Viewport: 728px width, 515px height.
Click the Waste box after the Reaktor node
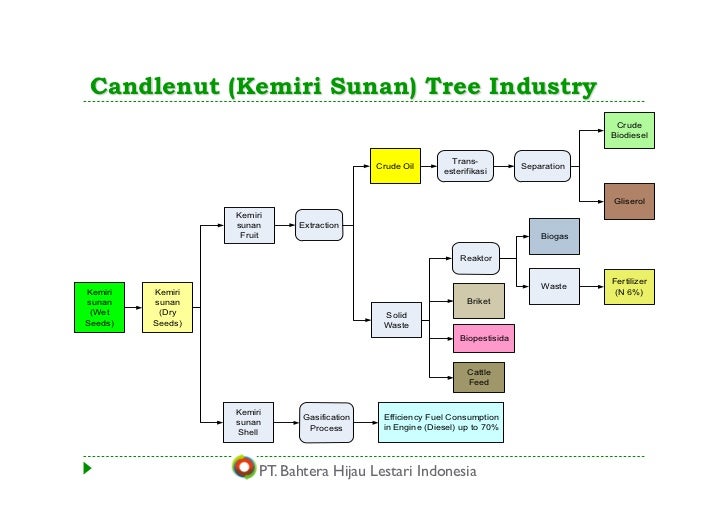tap(554, 287)
